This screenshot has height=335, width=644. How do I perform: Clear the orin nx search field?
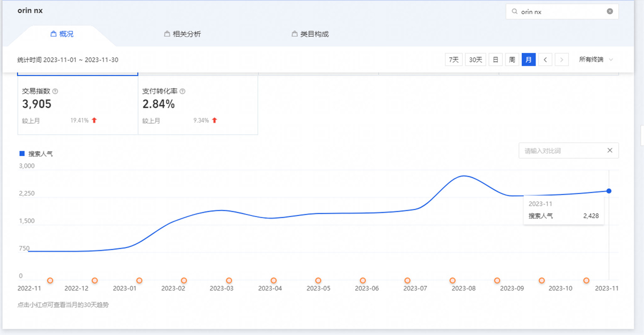click(x=610, y=11)
